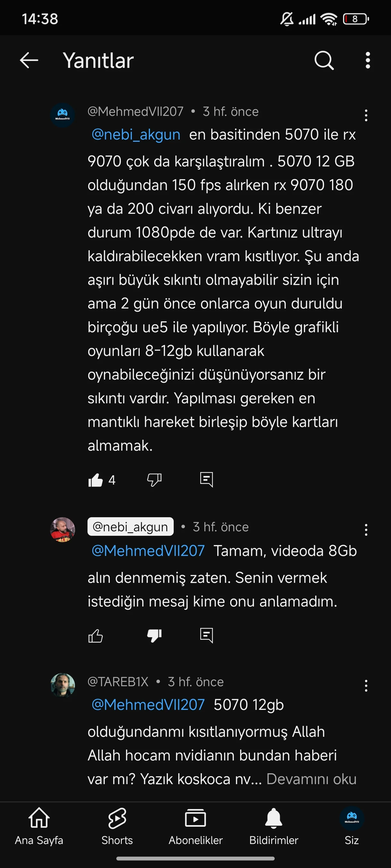
Task: Open options menu for TAREB1X's comment
Action: point(366,686)
